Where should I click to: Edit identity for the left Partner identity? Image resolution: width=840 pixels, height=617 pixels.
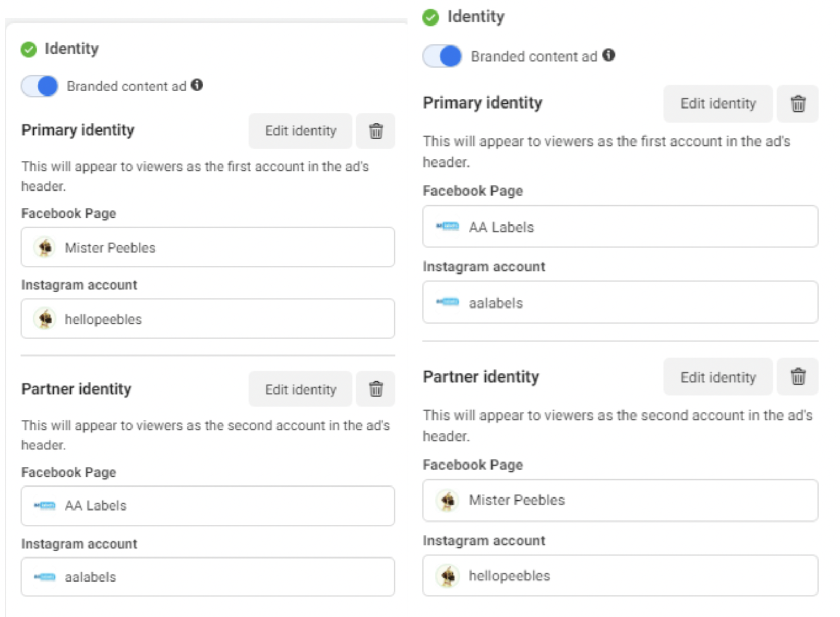point(300,388)
